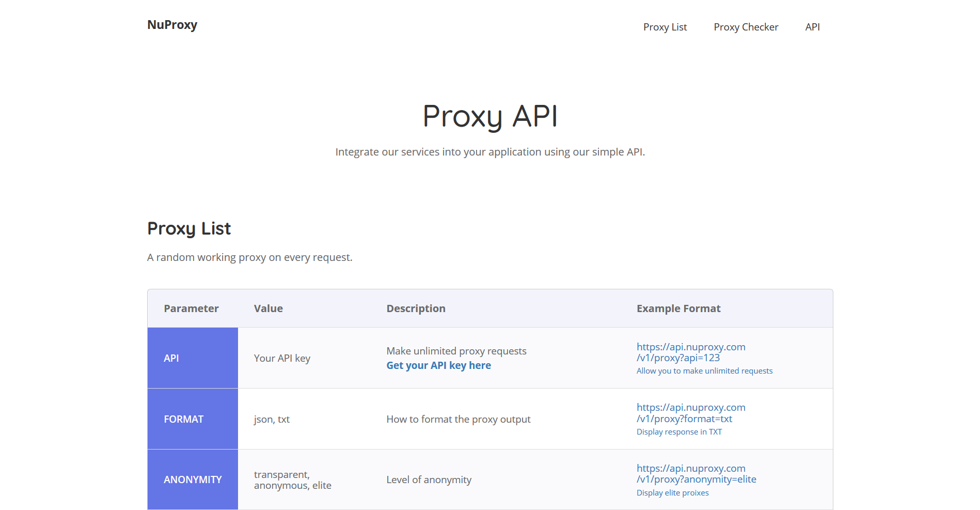Click 'Allow you to make unlimited requests' text
Image resolution: width=980 pixels, height=510 pixels.
704,371
